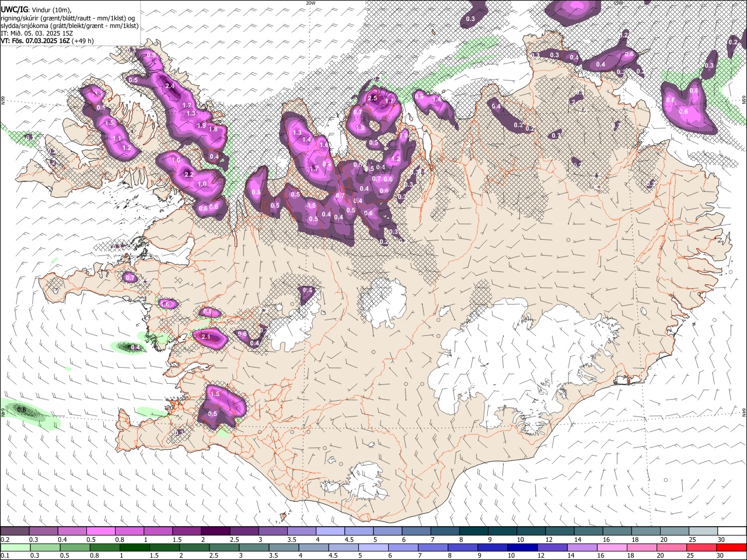Click the 'IT: Mið. 05. 03. 2025 15Z' line
The height and width of the screenshot is (560, 747).
click(37, 33)
